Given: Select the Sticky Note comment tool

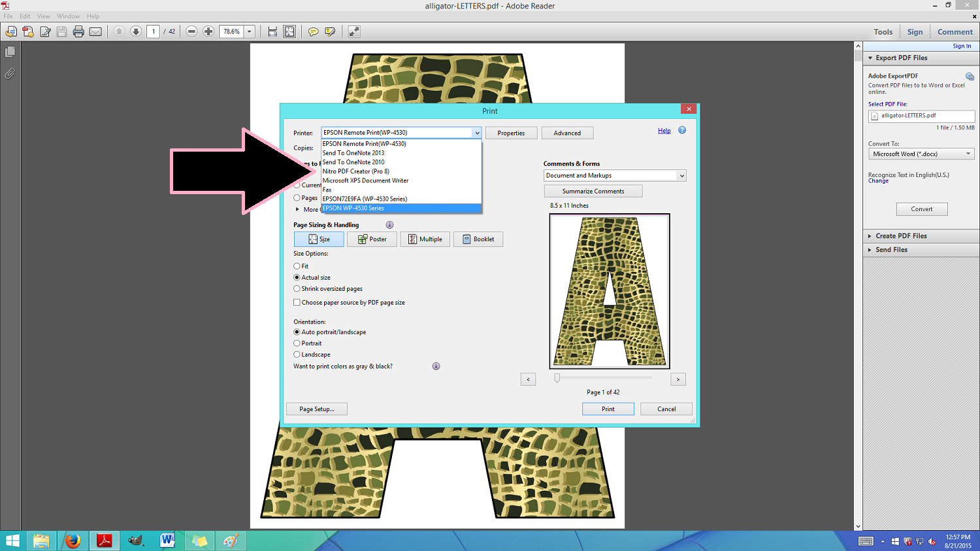Looking at the screenshot, I should coord(314,31).
